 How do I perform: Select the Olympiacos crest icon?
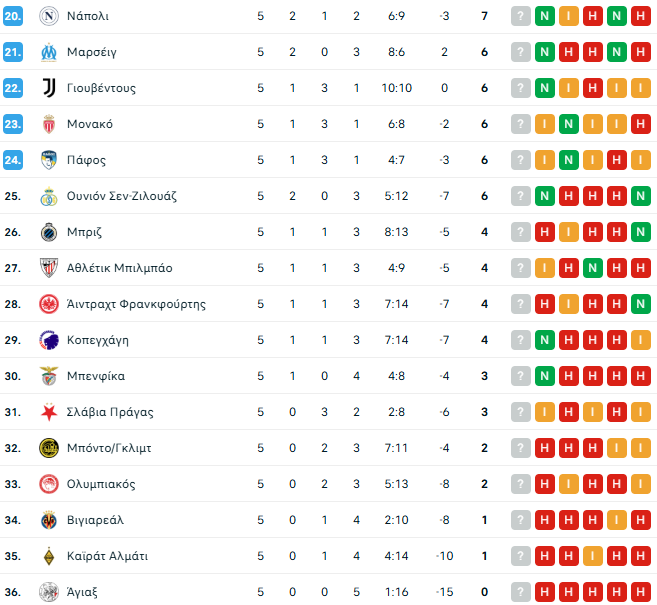pos(48,484)
